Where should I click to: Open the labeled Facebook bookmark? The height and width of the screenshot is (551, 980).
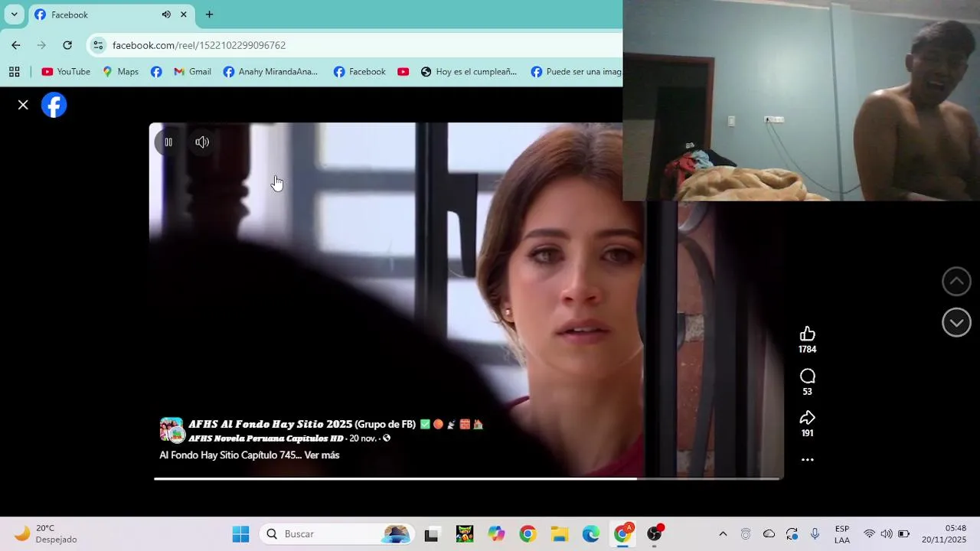click(x=360, y=72)
